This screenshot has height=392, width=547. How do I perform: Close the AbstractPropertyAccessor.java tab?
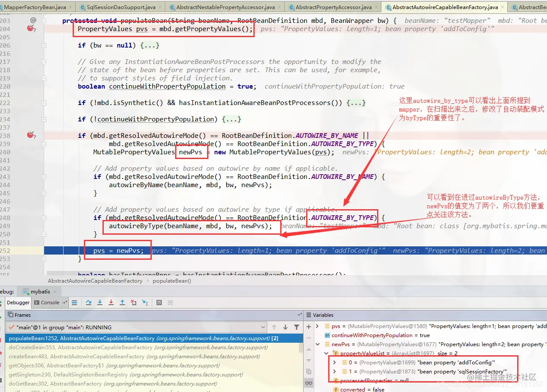coord(377,7)
